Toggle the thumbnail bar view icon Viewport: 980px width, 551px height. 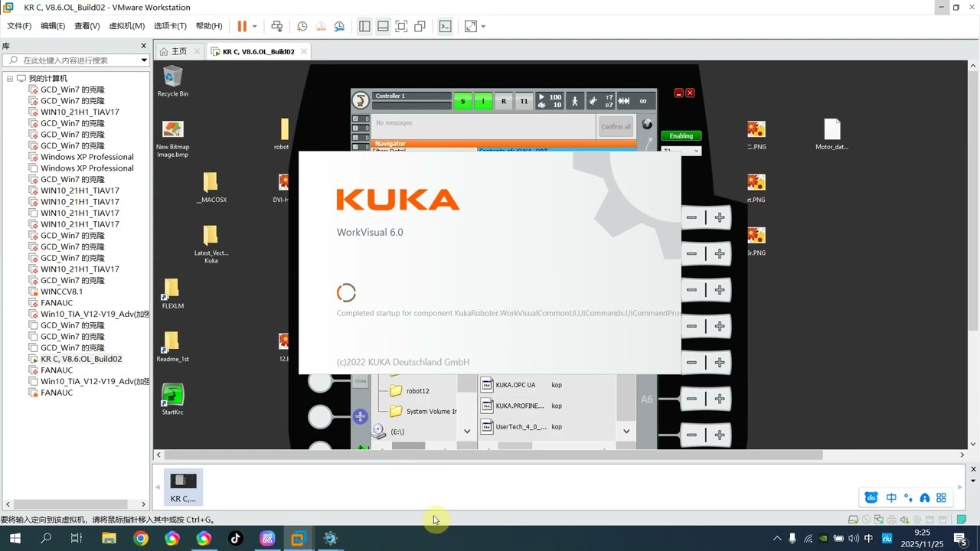click(383, 26)
